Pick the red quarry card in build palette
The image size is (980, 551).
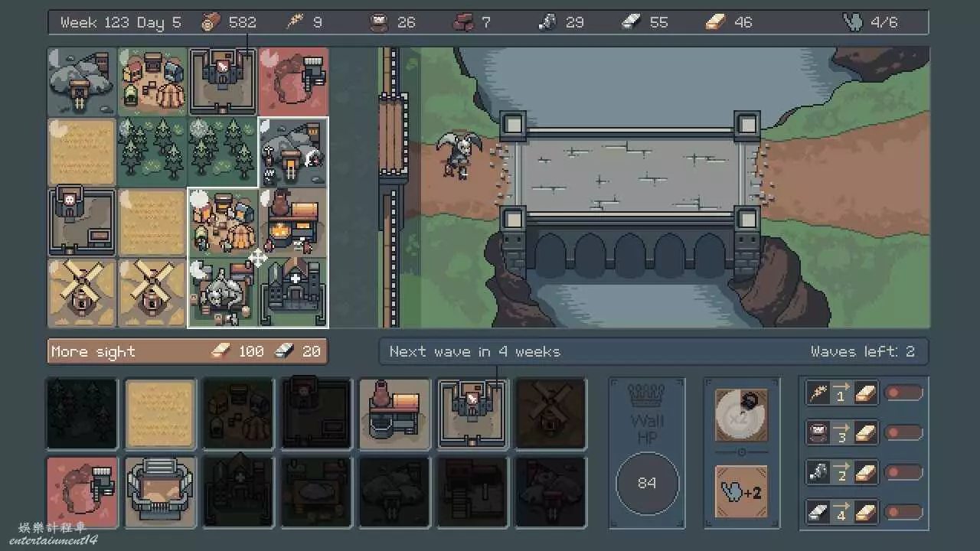click(83, 491)
